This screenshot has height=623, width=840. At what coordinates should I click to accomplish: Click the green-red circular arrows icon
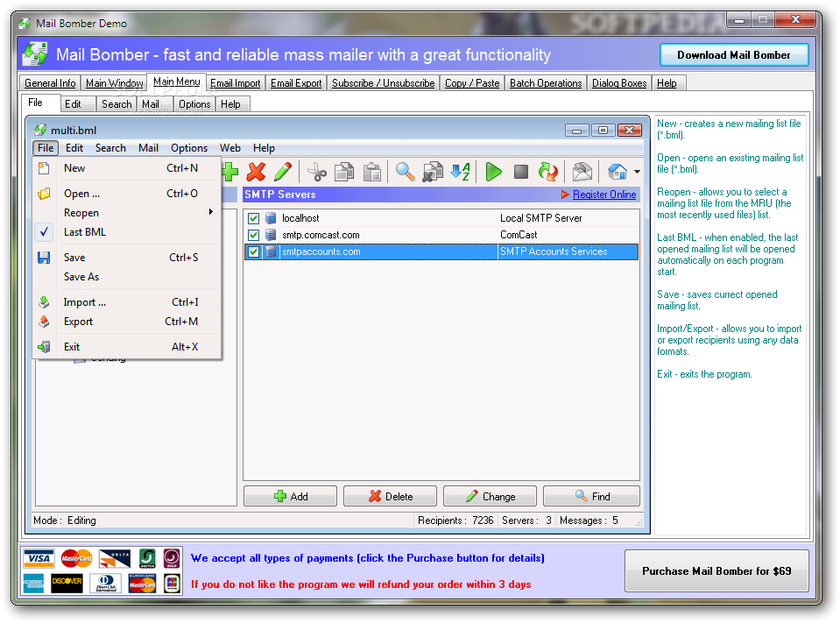click(x=548, y=172)
